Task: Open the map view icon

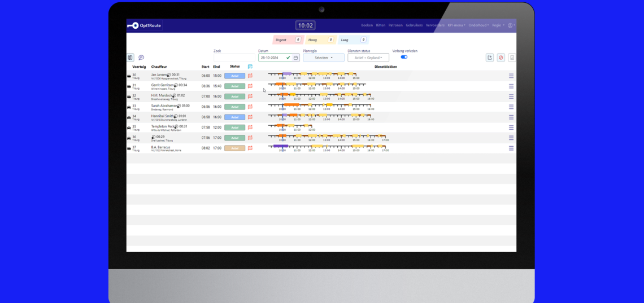Action: (130, 58)
